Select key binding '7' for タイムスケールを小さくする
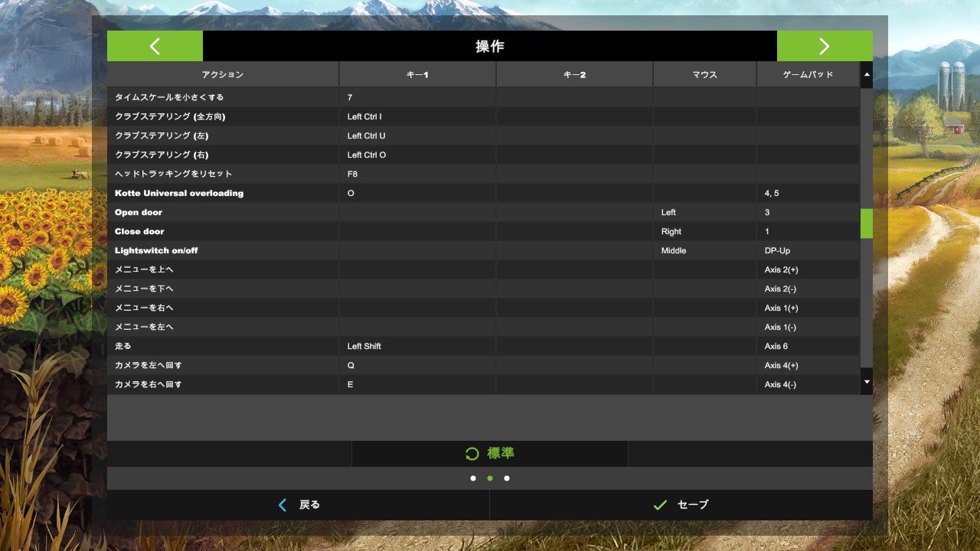Image resolution: width=980 pixels, height=551 pixels. click(417, 97)
